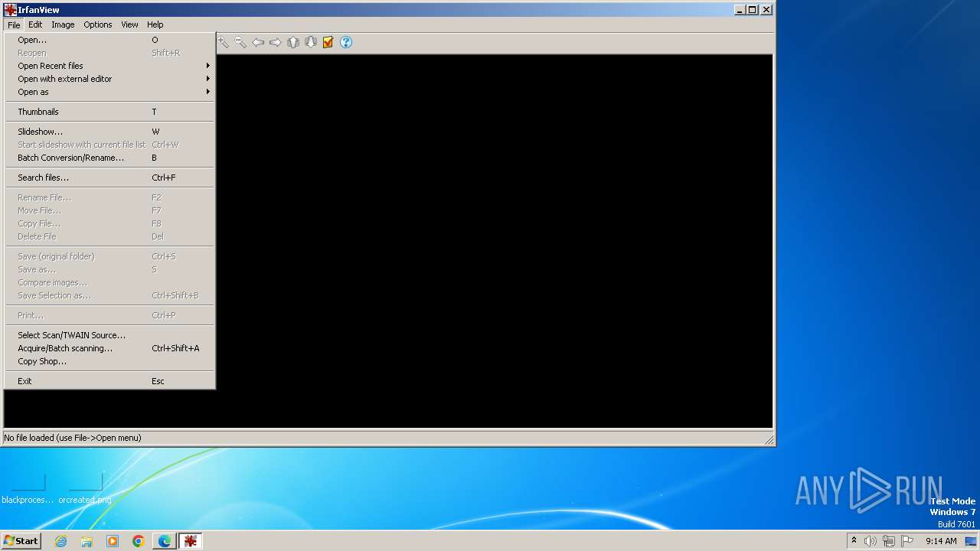Open Windows Media Player from taskbar
This screenshot has height=551, width=980.
[113, 541]
